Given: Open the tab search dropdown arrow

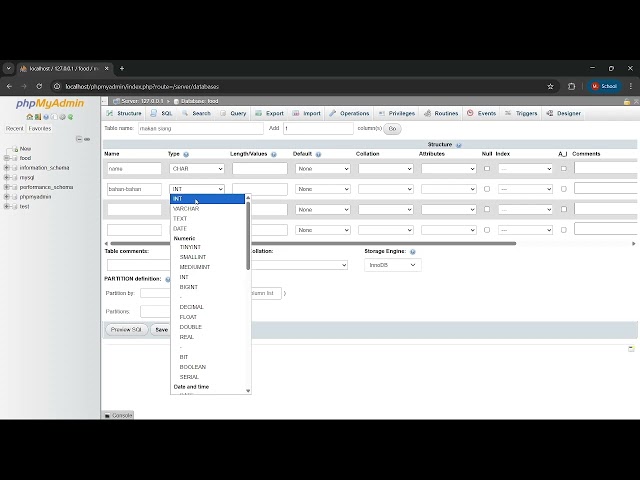Looking at the screenshot, I should (x=9, y=69).
